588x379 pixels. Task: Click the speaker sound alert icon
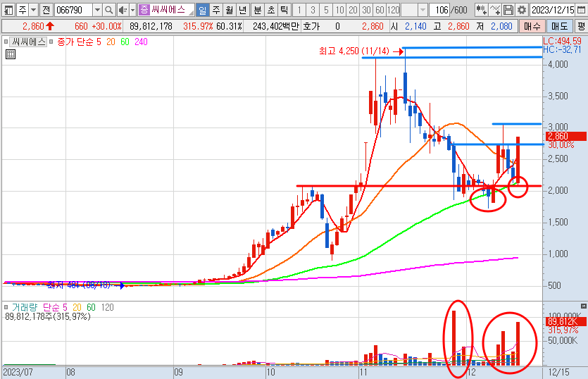(x=123, y=10)
